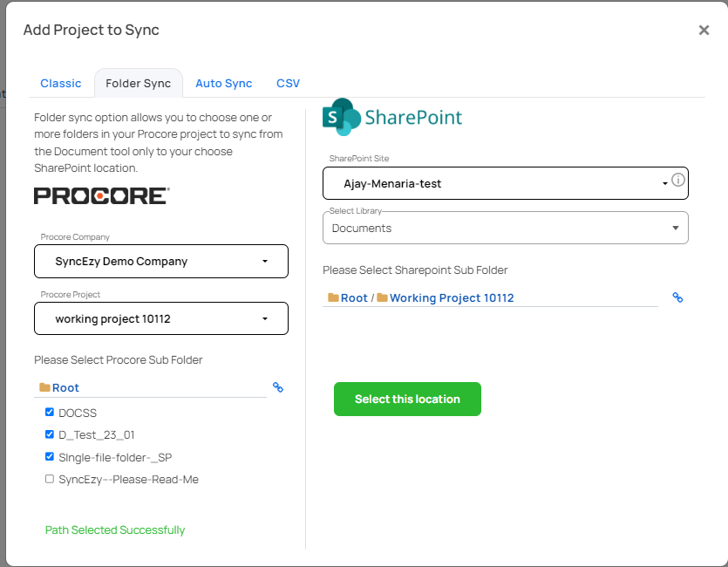This screenshot has height=567, width=728.
Task: Click the Path Selected Successfully message
Action: coord(115,529)
